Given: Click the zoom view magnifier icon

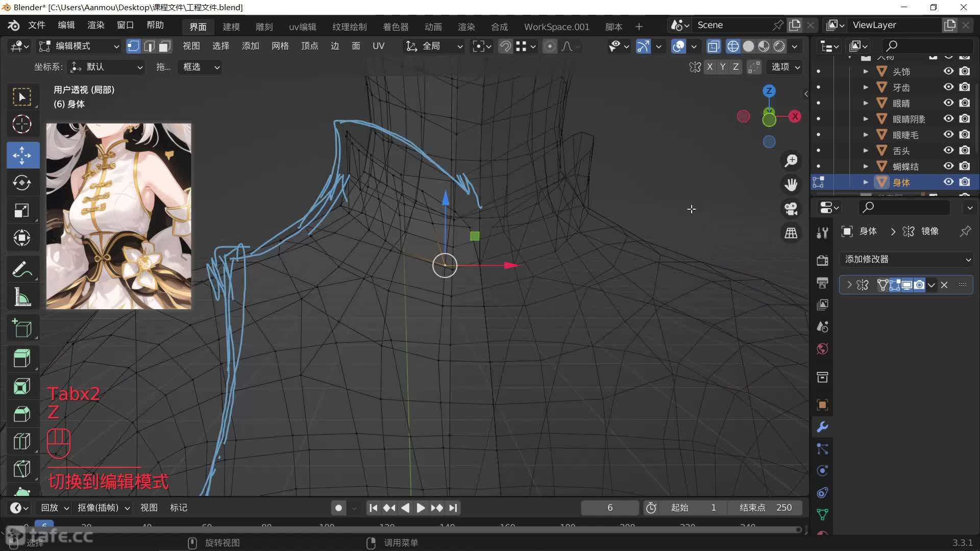Looking at the screenshot, I should click(791, 161).
